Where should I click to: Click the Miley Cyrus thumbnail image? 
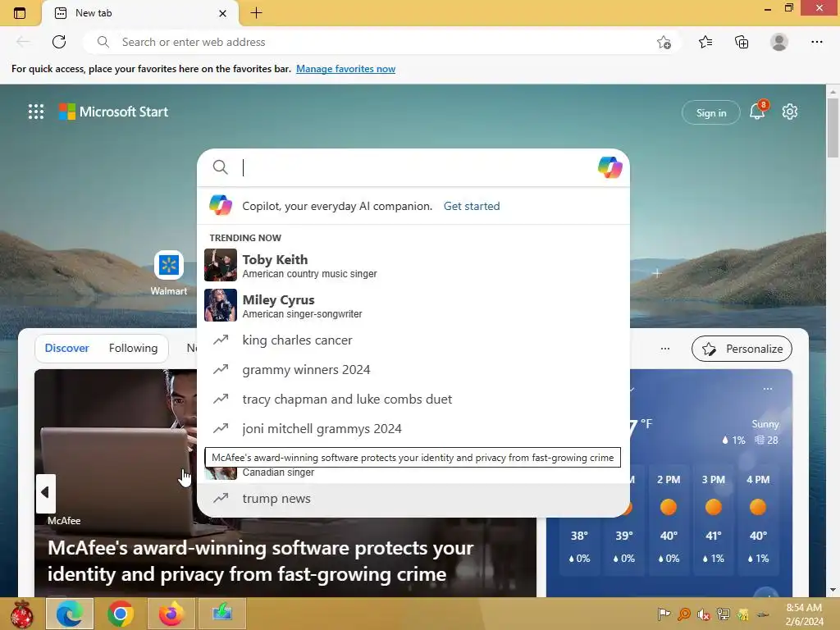click(220, 305)
